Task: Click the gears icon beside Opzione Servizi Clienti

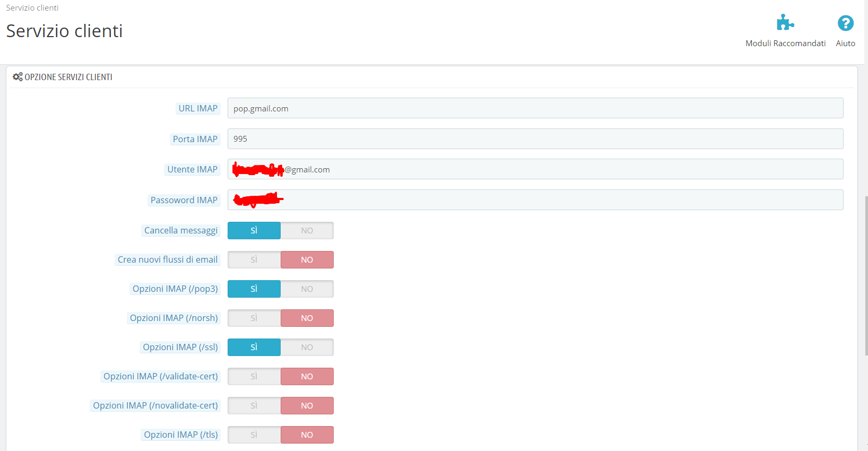Action: tap(18, 77)
